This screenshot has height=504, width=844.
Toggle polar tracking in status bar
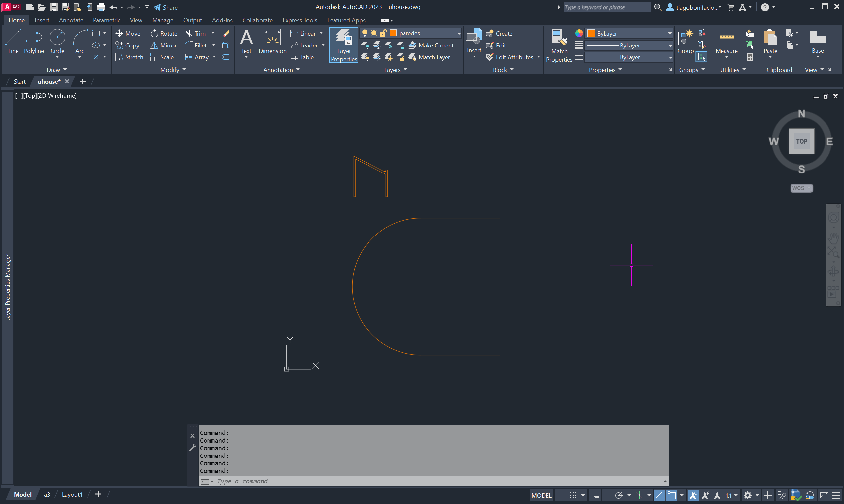point(619,495)
